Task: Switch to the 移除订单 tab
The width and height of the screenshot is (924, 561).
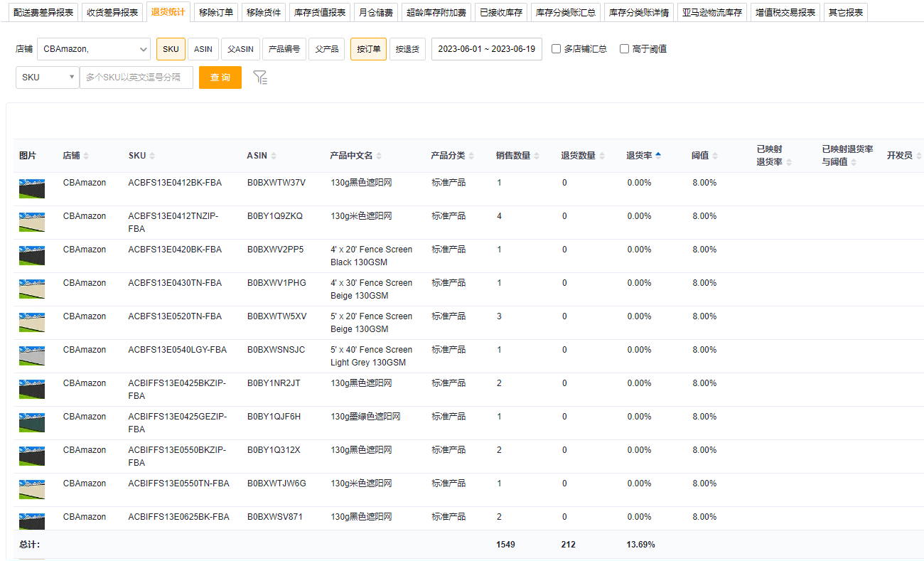Action: (215, 13)
